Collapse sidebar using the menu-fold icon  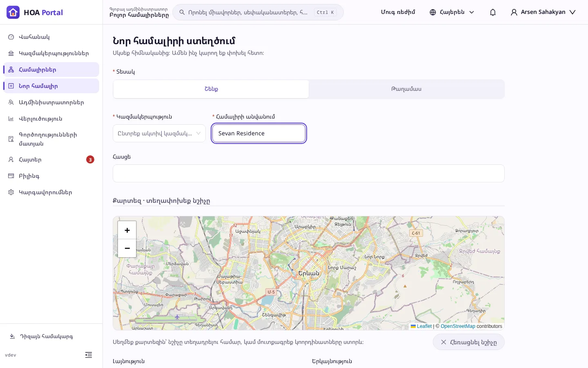(x=89, y=355)
